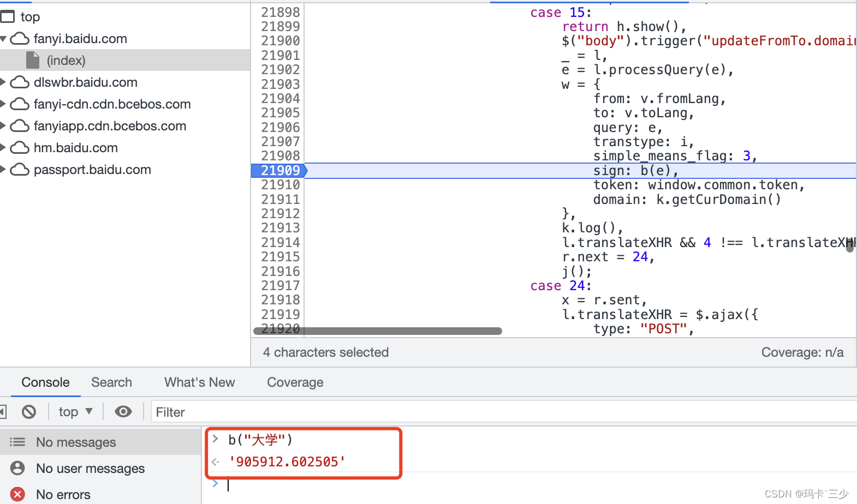Toggle breakpoint on line number 21919

coord(281,315)
